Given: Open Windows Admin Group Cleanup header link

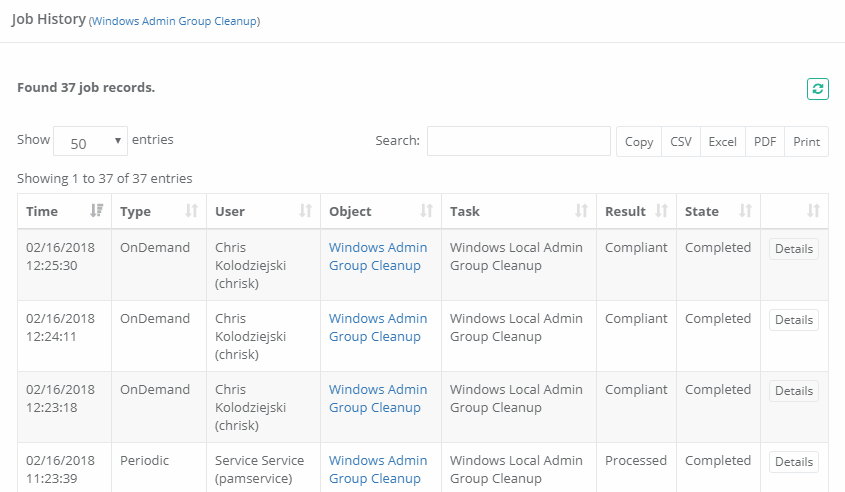Looking at the screenshot, I should 175,21.
